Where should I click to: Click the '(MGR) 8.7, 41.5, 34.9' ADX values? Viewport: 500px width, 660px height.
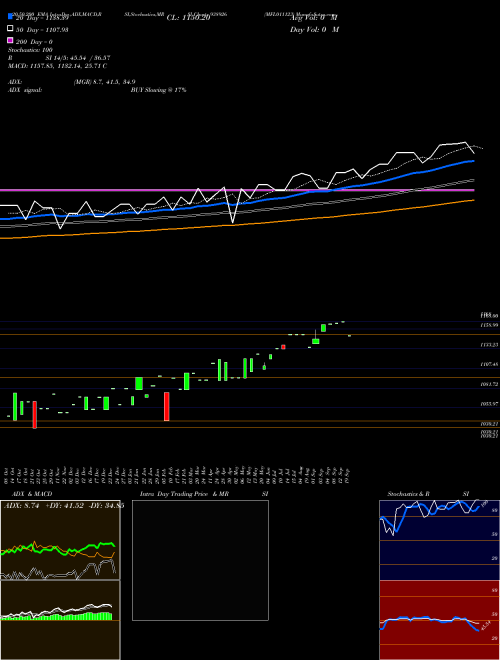pyautogui.click(x=104, y=82)
